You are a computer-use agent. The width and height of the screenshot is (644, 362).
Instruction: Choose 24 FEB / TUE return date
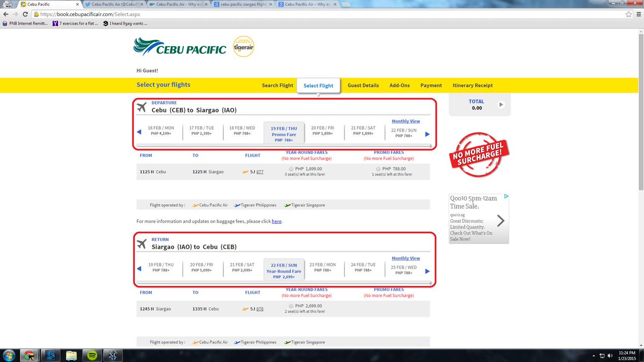click(x=363, y=267)
